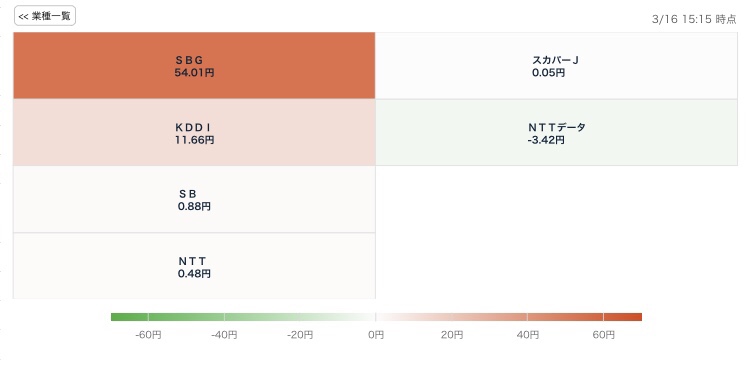This screenshot has width=750, height=366.
Task: Select the SBG 54.01円 tile
Action: click(x=194, y=66)
